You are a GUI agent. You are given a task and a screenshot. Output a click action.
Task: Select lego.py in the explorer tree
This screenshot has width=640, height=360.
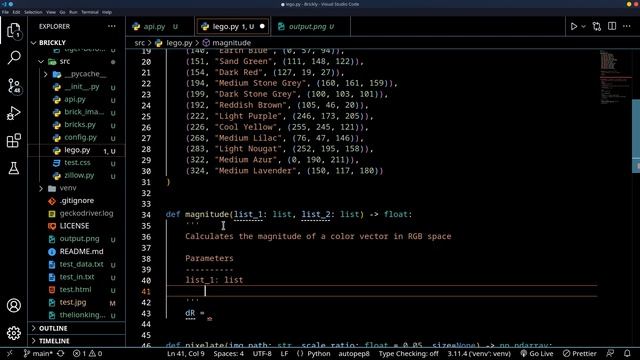coord(77,150)
